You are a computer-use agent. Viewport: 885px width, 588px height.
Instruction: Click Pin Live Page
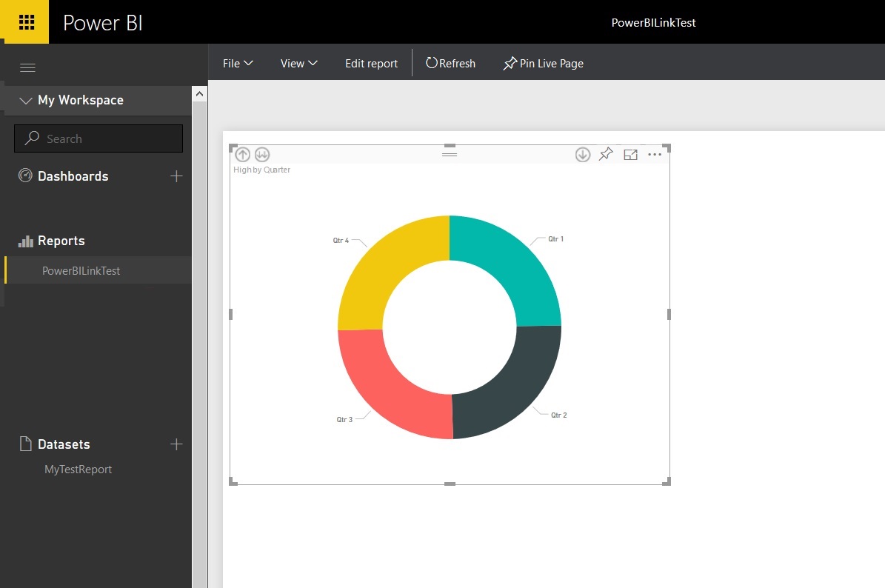pos(543,63)
